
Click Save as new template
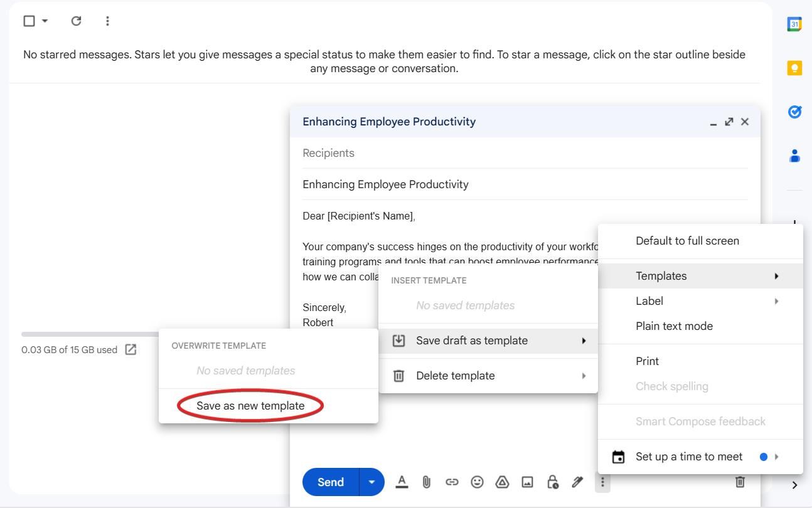(x=249, y=405)
